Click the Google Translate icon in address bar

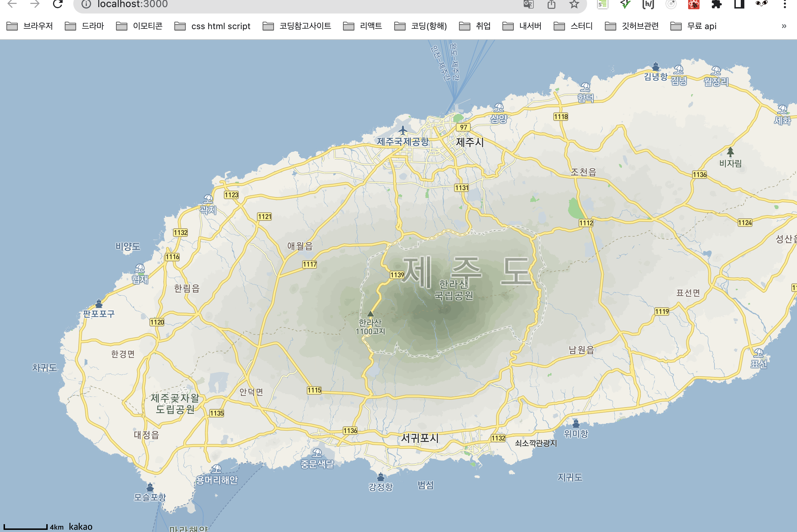(x=528, y=4)
